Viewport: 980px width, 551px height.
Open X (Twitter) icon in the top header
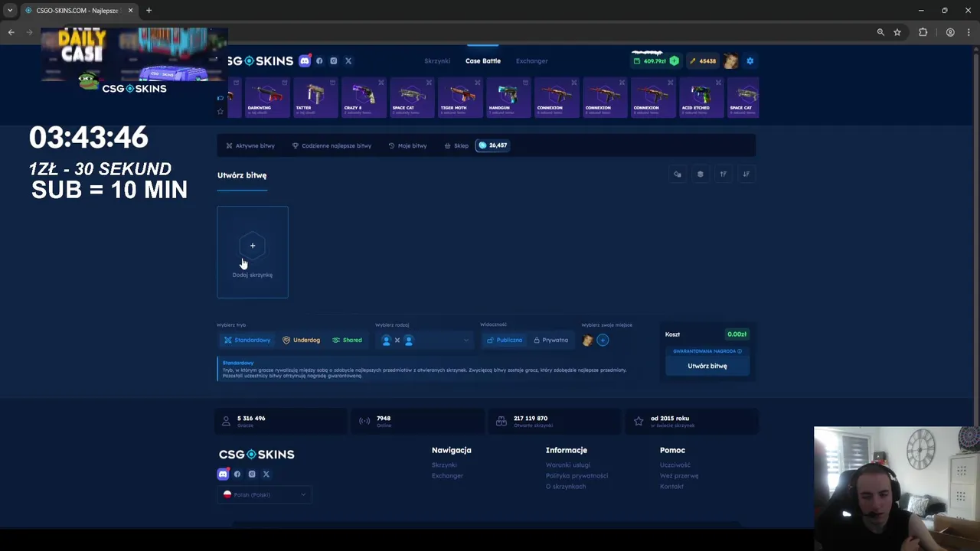coord(348,60)
